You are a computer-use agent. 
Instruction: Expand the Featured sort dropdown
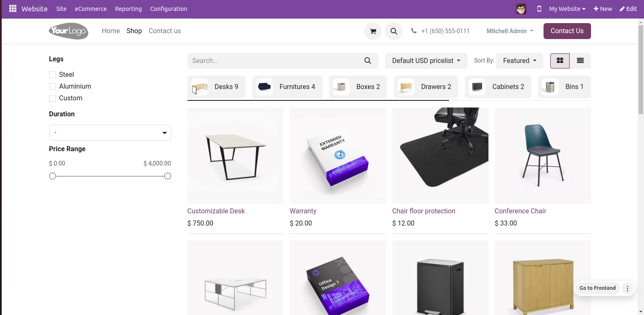click(520, 60)
